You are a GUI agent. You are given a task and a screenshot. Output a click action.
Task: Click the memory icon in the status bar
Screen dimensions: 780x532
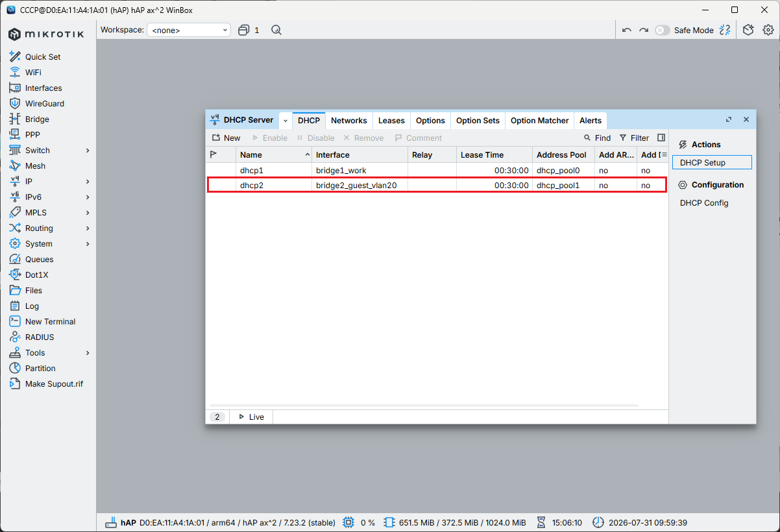[389, 522]
